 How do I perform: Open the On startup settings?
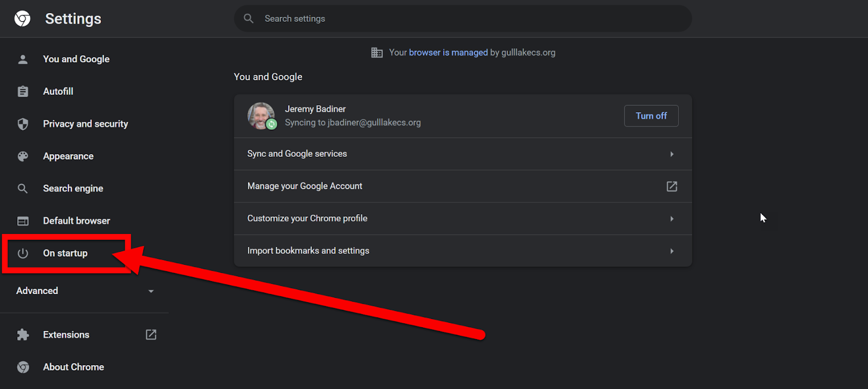pyautogui.click(x=65, y=253)
